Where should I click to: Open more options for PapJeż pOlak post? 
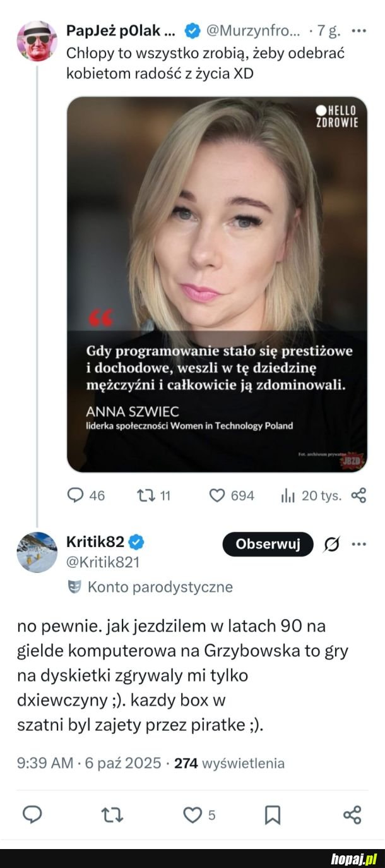pyautogui.click(x=358, y=30)
